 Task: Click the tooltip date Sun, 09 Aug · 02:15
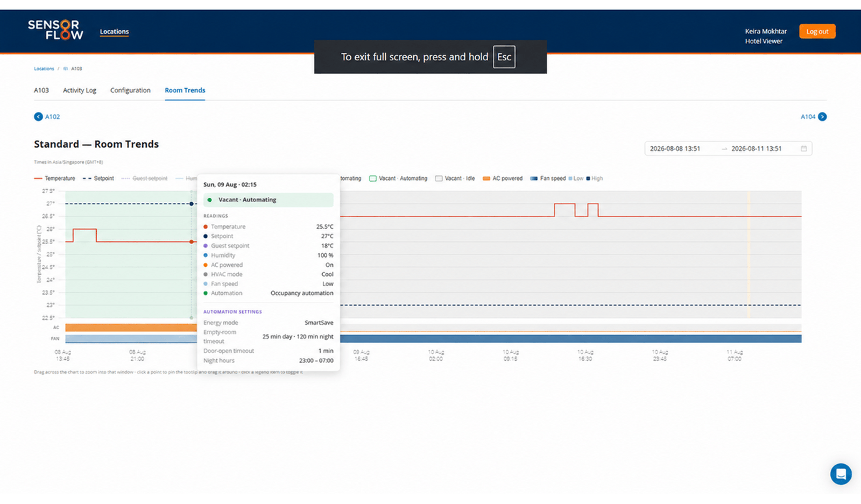(x=230, y=185)
